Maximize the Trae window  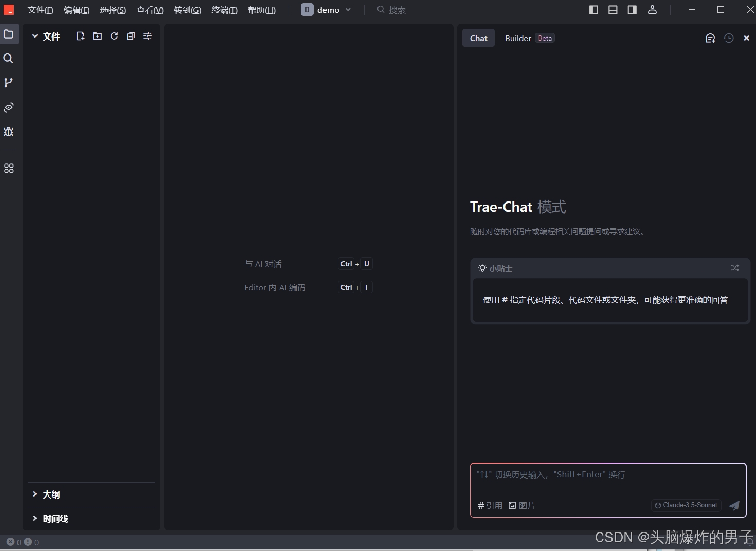[x=721, y=10]
